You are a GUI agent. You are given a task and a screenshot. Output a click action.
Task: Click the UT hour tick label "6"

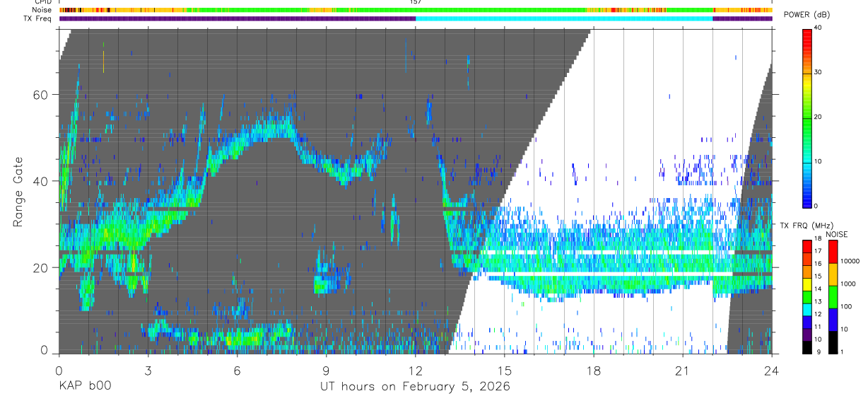pyautogui.click(x=237, y=371)
